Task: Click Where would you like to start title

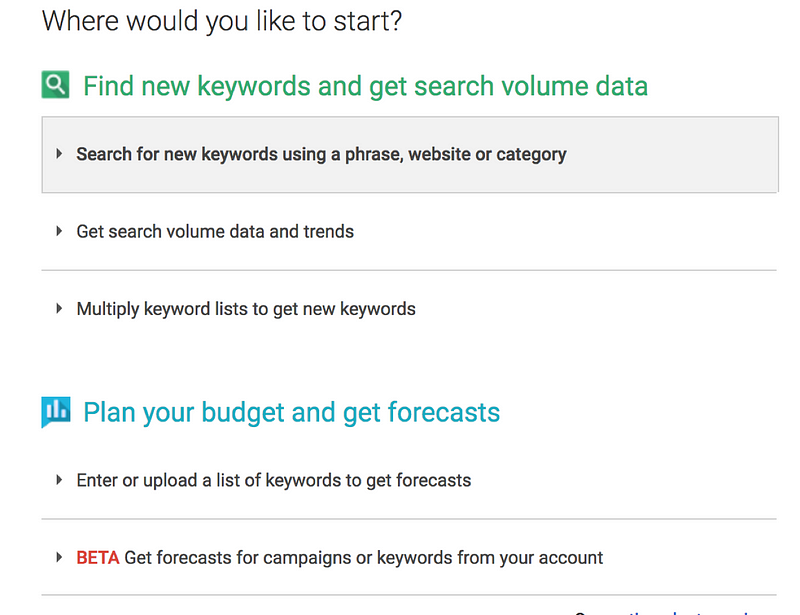Action: click(x=222, y=21)
